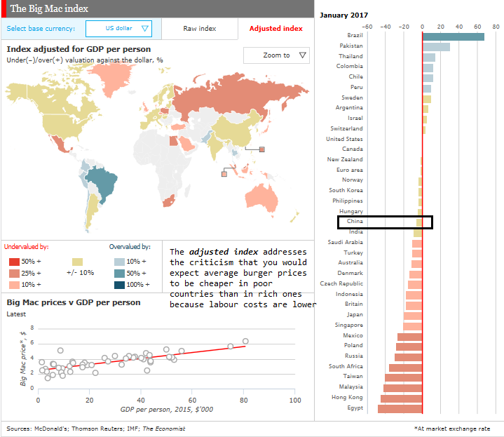This screenshot has width=504, height=437.
Task: Click the +/- 10% yellow legend swatch
Action: click(78, 262)
